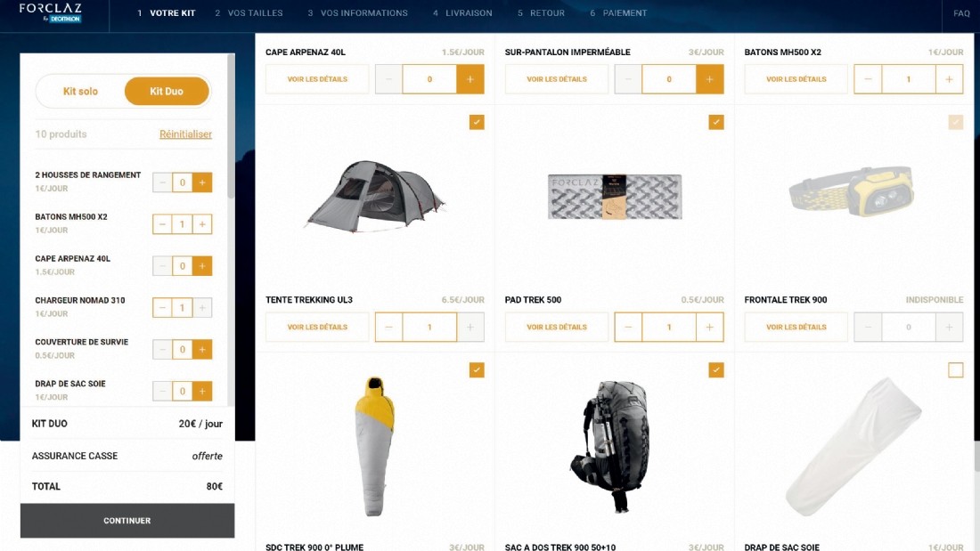Check the Drap de Sac Soie checkbox

click(x=956, y=369)
